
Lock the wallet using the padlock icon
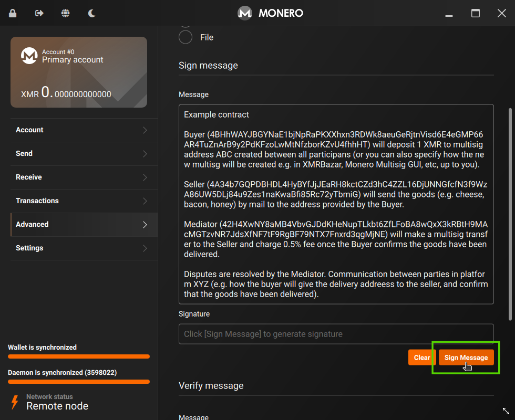13,13
